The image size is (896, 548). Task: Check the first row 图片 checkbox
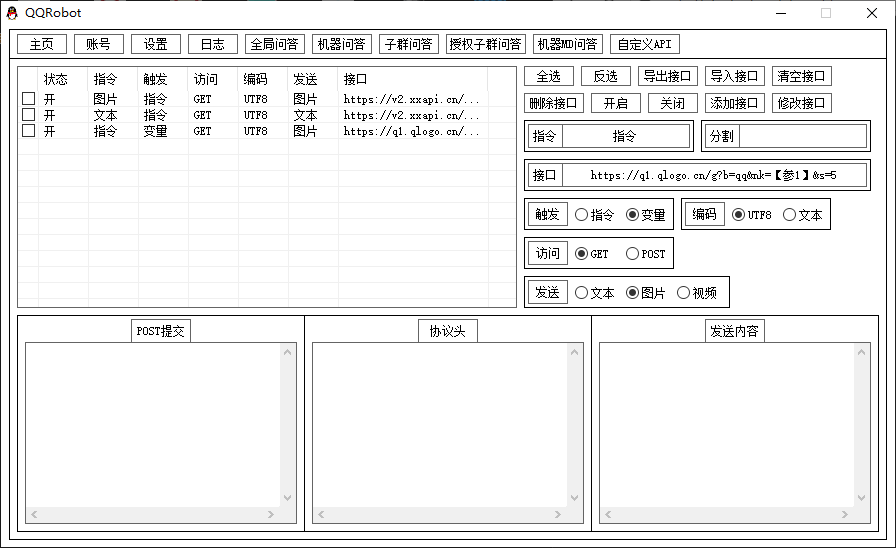[x=29, y=99]
